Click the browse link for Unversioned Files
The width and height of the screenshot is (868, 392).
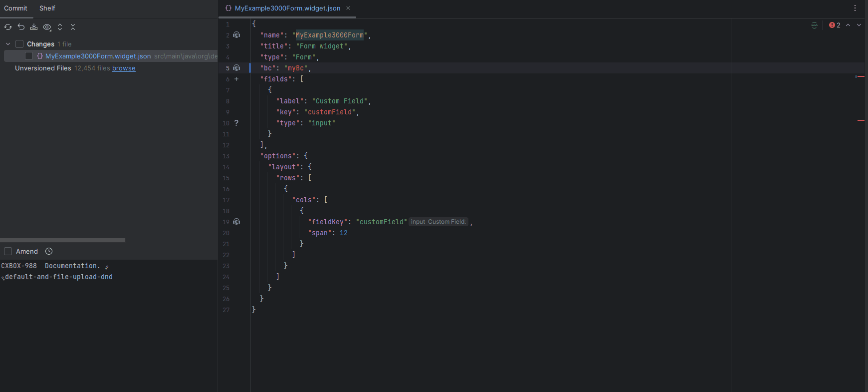click(x=124, y=68)
